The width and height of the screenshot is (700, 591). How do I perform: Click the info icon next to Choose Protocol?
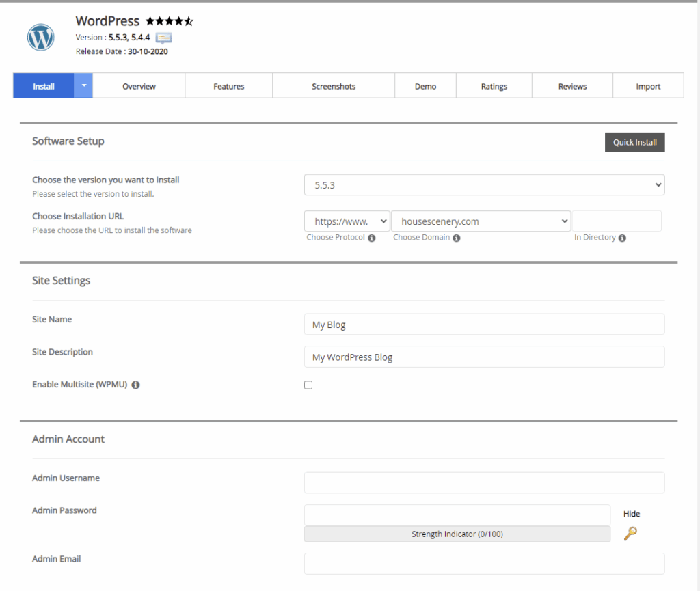point(371,238)
